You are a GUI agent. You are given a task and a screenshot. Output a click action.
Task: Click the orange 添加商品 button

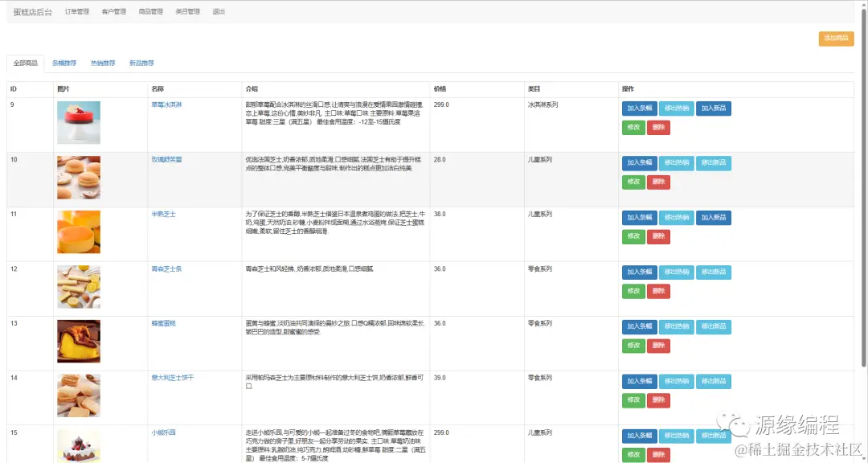(836, 38)
